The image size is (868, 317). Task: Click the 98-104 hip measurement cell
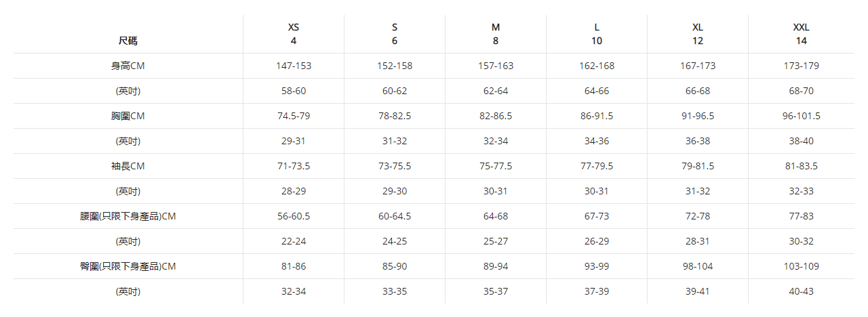point(697,266)
